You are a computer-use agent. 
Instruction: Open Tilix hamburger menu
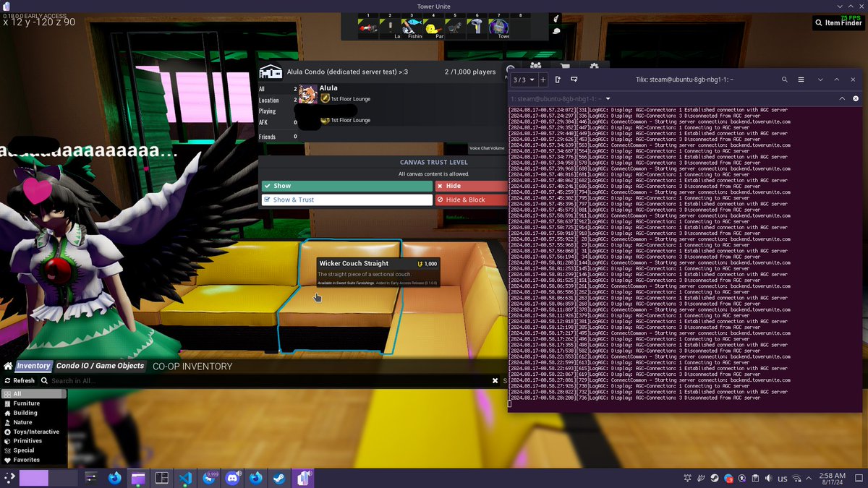[x=801, y=80]
